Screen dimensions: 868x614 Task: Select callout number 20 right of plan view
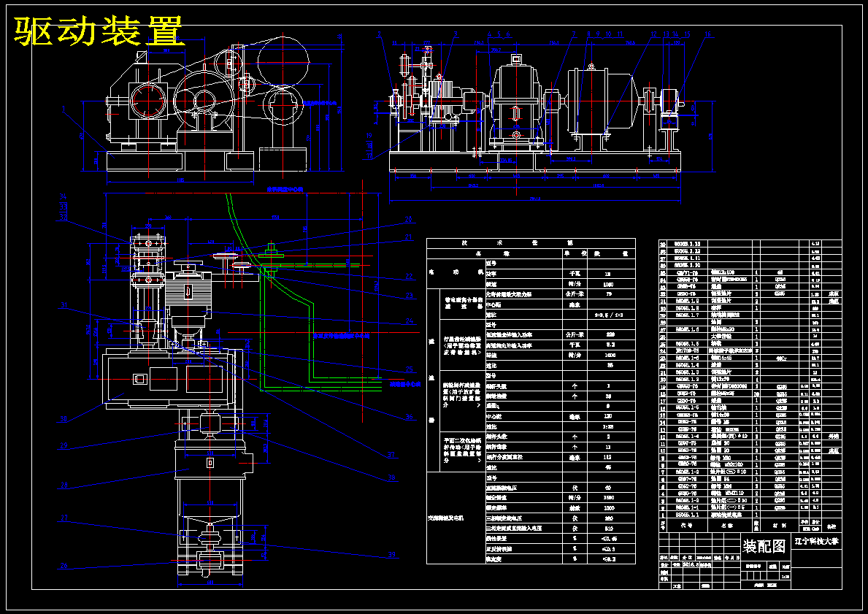409,220
